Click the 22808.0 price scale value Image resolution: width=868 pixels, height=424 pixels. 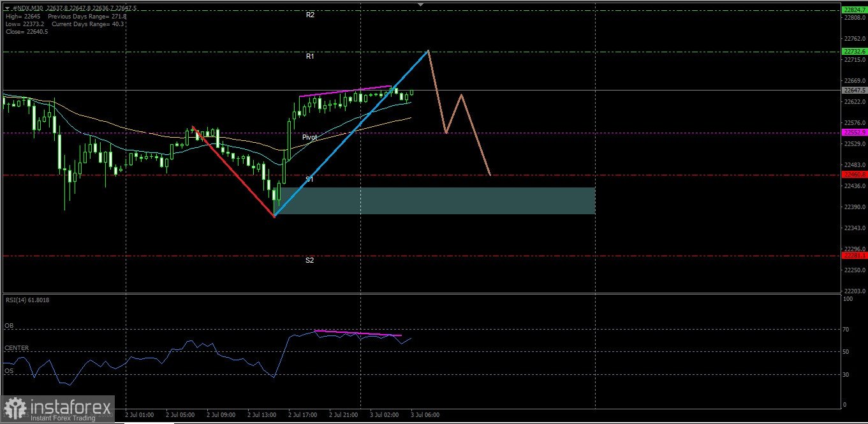click(854, 18)
